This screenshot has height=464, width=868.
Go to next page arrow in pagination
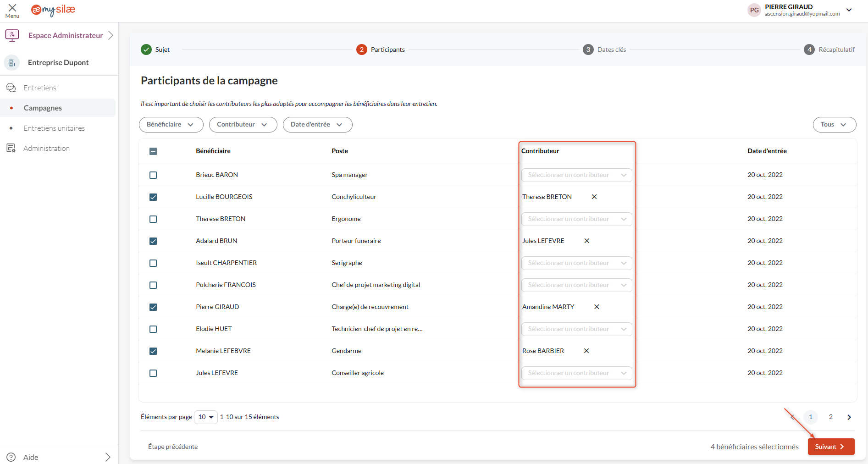click(849, 417)
